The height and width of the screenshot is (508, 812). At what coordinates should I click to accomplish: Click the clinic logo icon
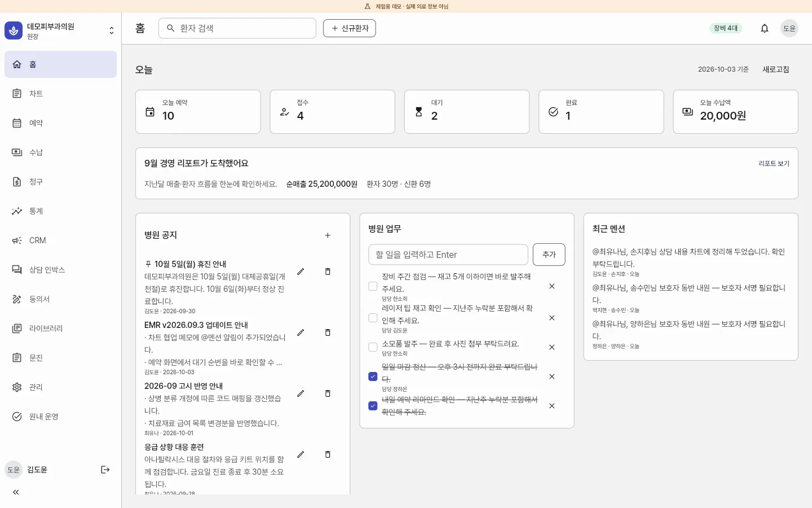tap(14, 30)
